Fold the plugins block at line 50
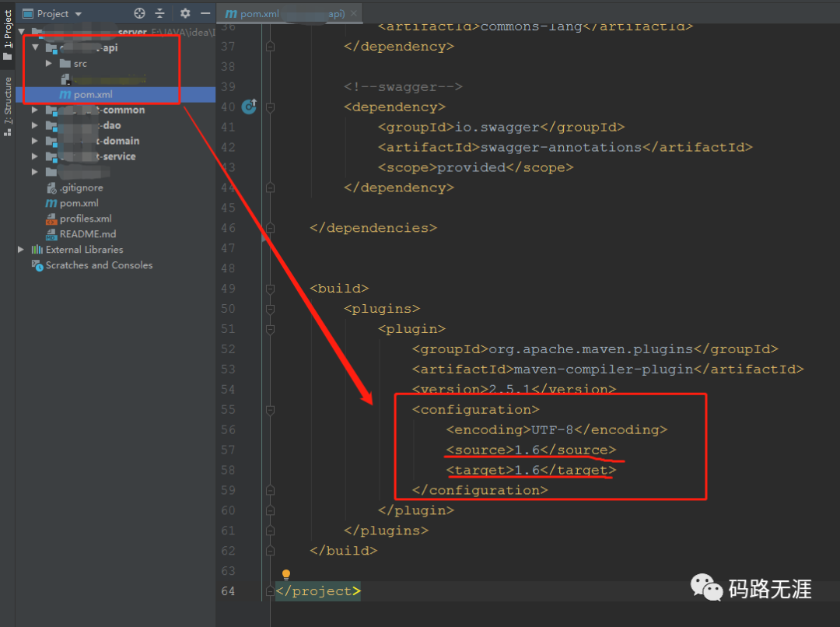Image resolution: width=840 pixels, height=627 pixels. click(x=271, y=309)
